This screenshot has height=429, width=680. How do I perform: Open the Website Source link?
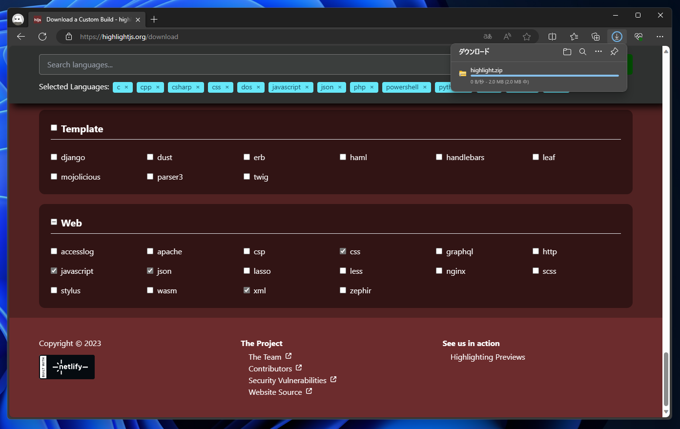(x=275, y=392)
